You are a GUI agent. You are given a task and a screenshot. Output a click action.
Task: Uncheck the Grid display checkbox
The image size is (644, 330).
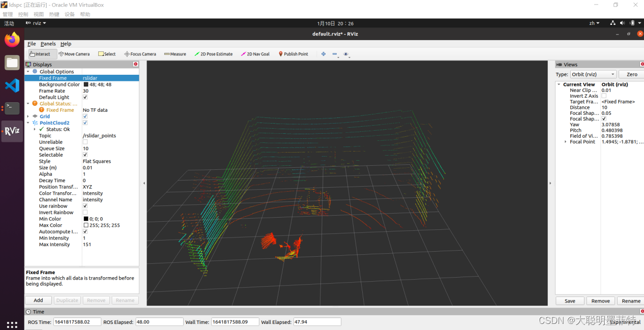pyautogui.click(x=85, y=116)
